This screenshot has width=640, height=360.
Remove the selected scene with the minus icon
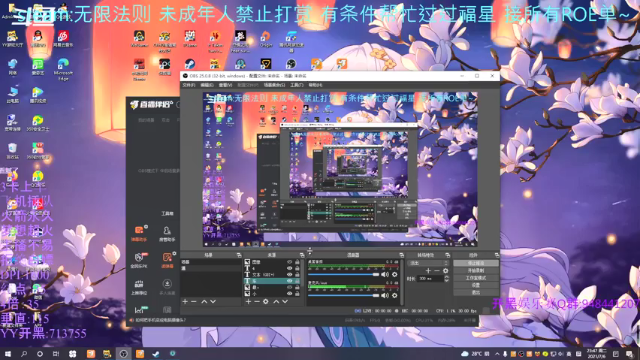tap(194, 302)
